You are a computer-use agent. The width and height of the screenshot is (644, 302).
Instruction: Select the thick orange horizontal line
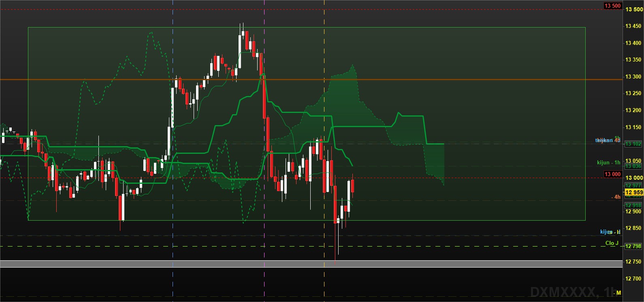(x=311, y=79)
